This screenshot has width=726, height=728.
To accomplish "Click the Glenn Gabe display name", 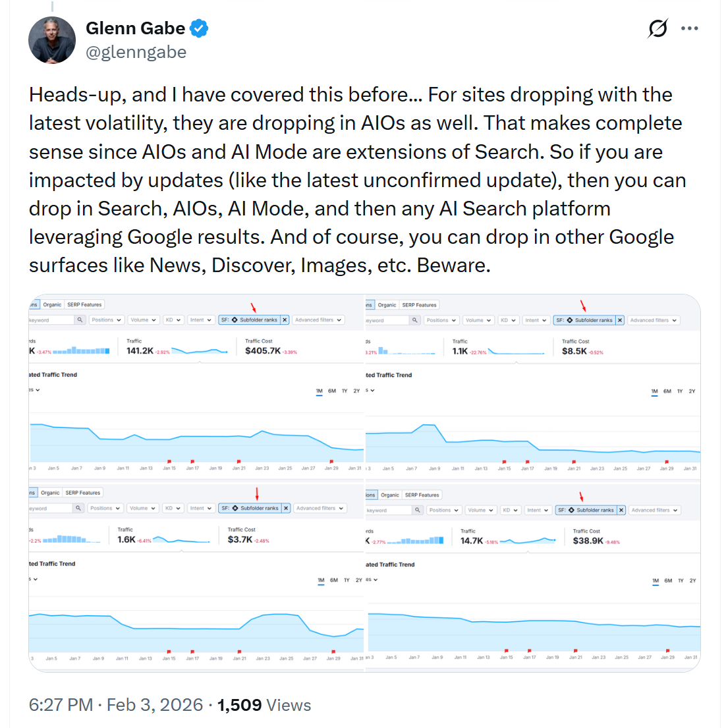I will click(x=135, y=28).
